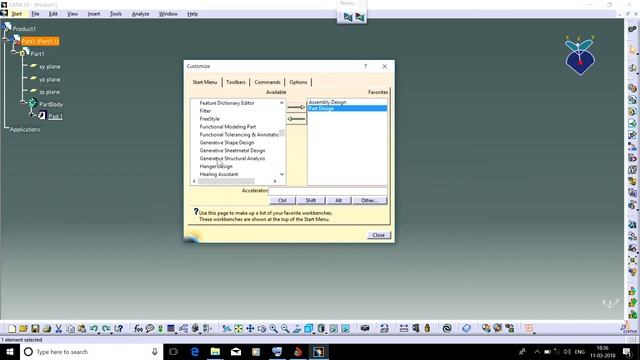Screen dimensions: 640x360
Task: Click the New document icon
Action: point(12,329)
